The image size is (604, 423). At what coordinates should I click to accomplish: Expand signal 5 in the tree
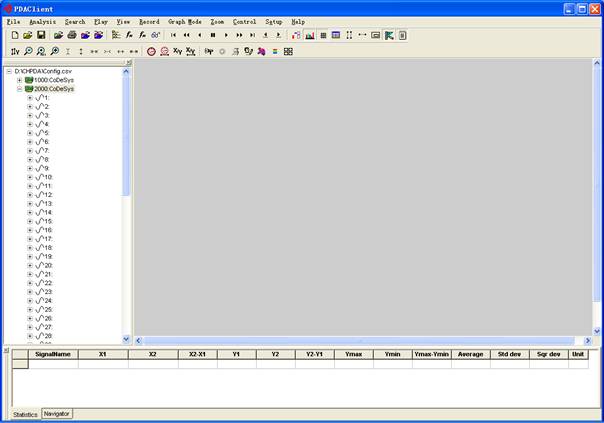[30, 132]
